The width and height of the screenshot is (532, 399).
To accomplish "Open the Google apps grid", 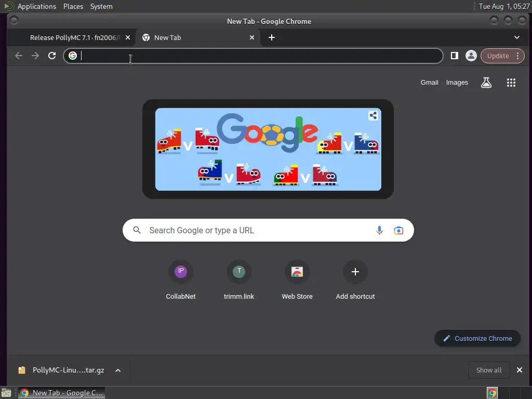I will point(511,83).
